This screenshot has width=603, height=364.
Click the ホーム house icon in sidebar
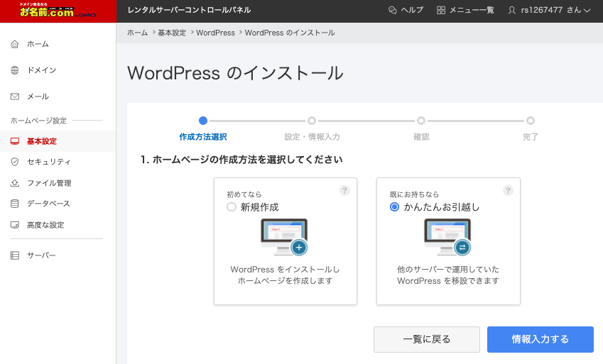coord(15,44)
